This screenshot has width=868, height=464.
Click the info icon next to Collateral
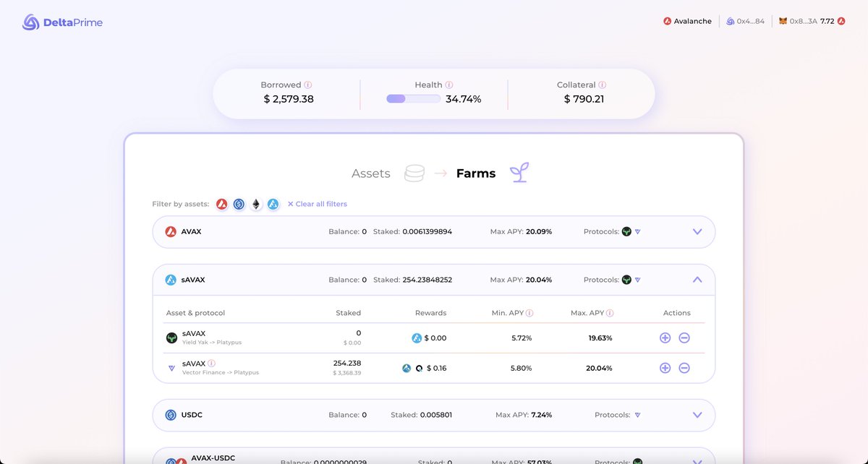point(604,85)
